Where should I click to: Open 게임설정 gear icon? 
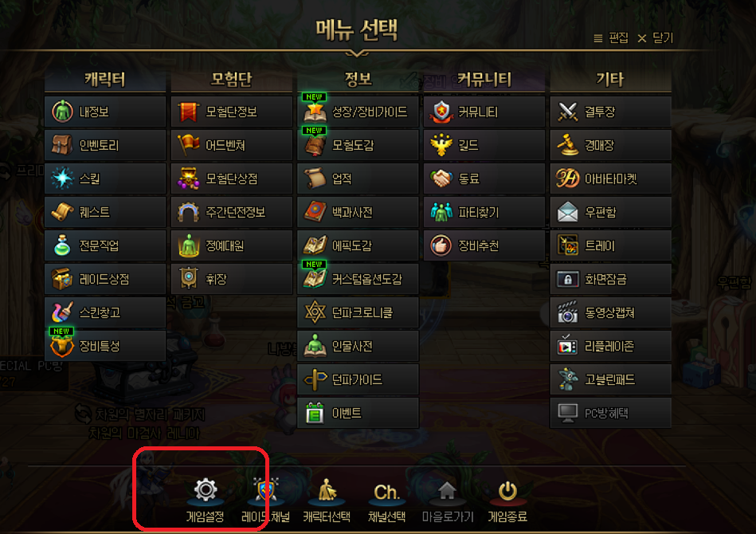coord(206,490)
